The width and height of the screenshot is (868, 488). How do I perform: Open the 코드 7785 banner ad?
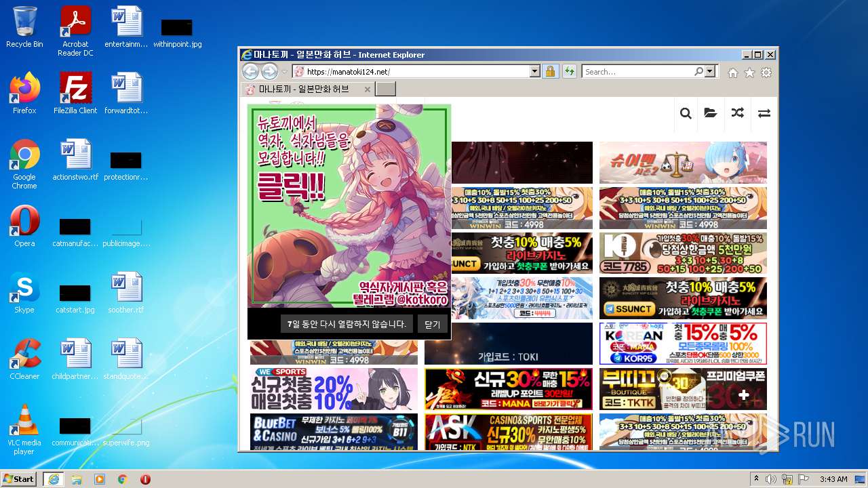point(683,252)
